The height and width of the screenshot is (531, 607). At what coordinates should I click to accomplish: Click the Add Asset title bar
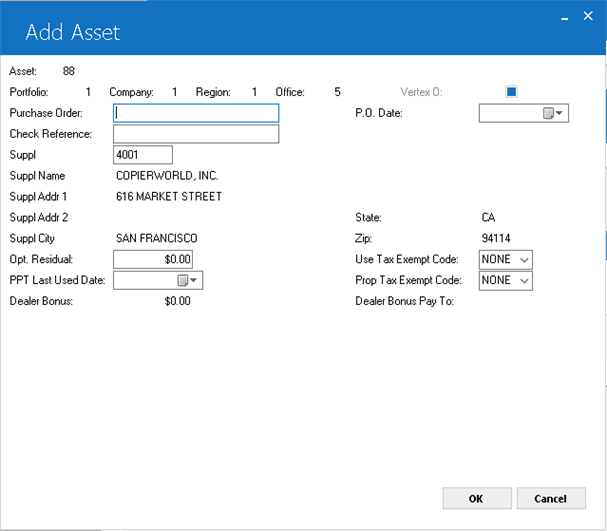[304, 28]
